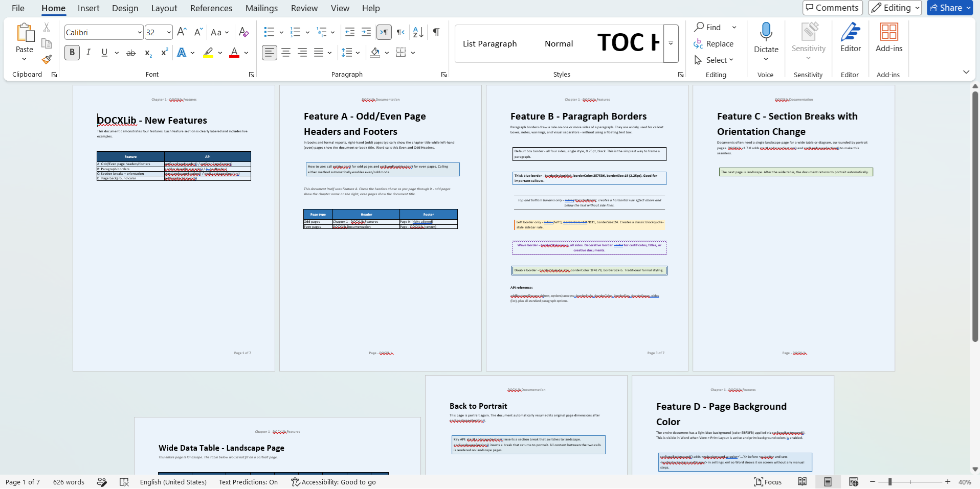Toggle Bold formatting
The image size is (980, 489).
pos(72,53)
